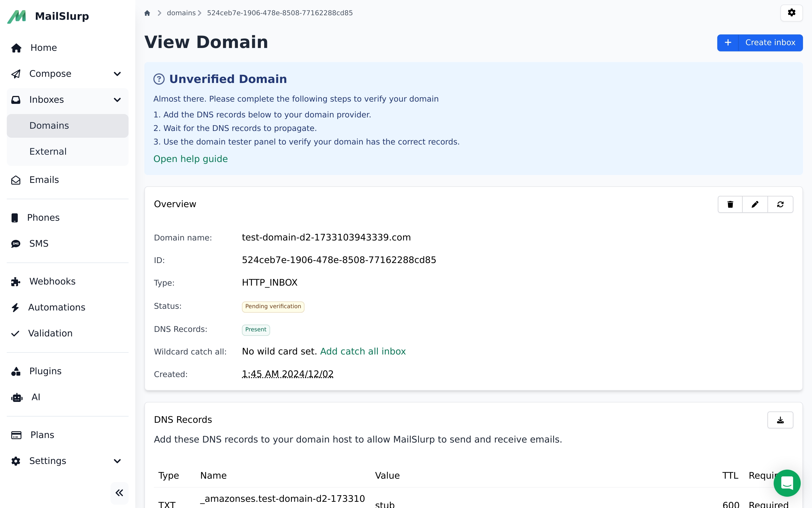
Task: Go to home via breadcrumb icon
Action: tap(147, 13)
